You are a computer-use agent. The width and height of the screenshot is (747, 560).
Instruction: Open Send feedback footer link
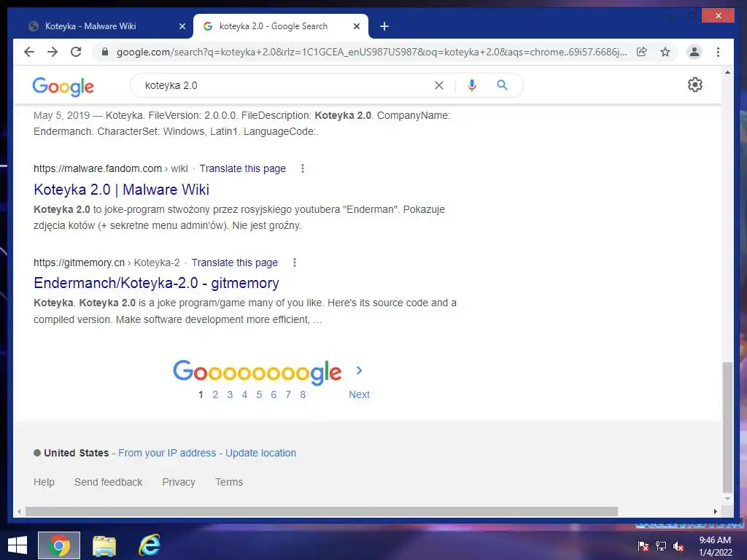pos(108,482)
